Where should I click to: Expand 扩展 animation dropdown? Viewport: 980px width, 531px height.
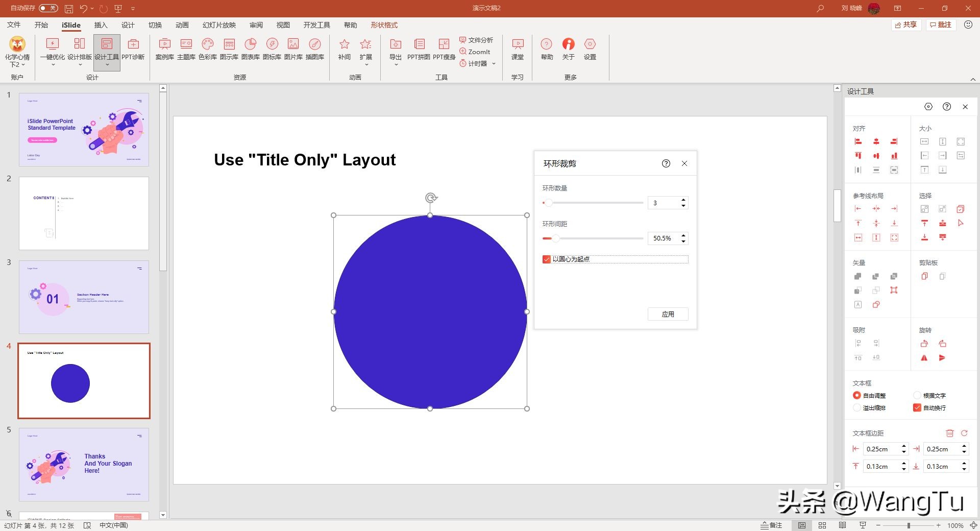point(366,65)
